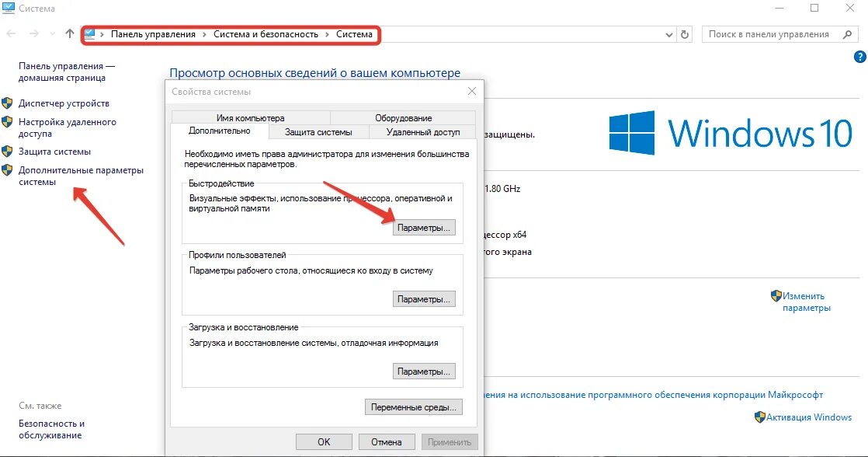
Task: Close the Свойства системы dialog
Action: coord(471,92)
